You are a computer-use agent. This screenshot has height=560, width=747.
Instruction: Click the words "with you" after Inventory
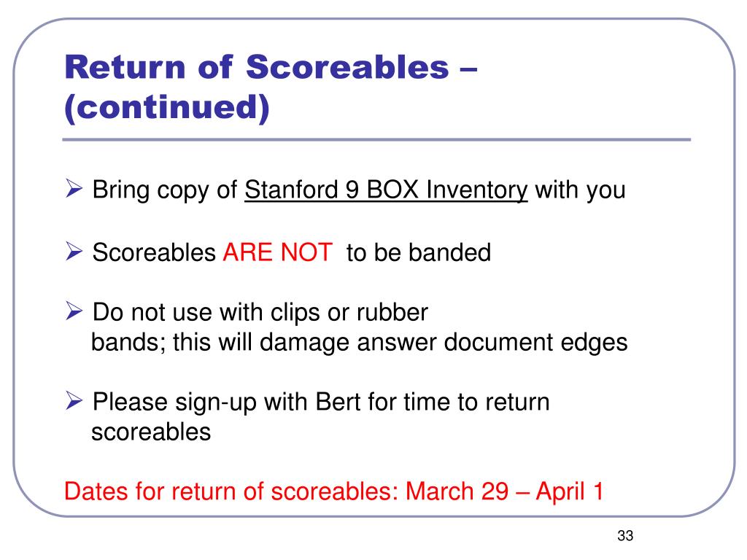coord(580,190)
